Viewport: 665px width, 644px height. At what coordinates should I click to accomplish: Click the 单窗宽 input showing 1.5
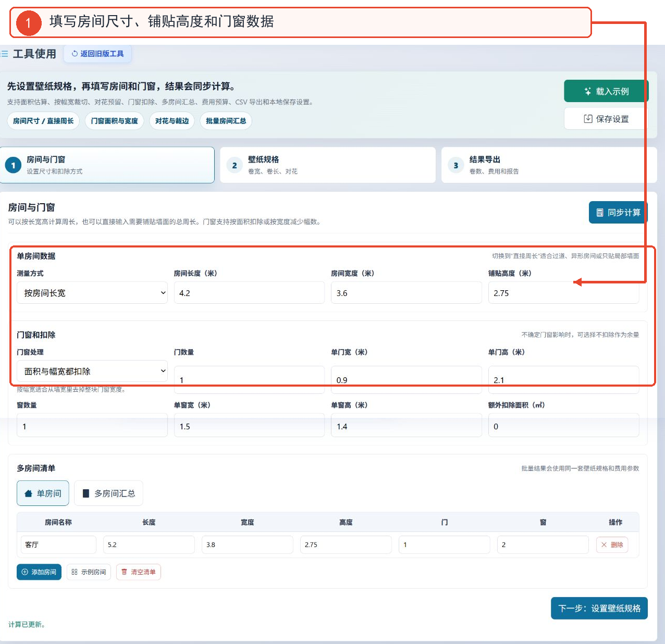pos(249,425)
